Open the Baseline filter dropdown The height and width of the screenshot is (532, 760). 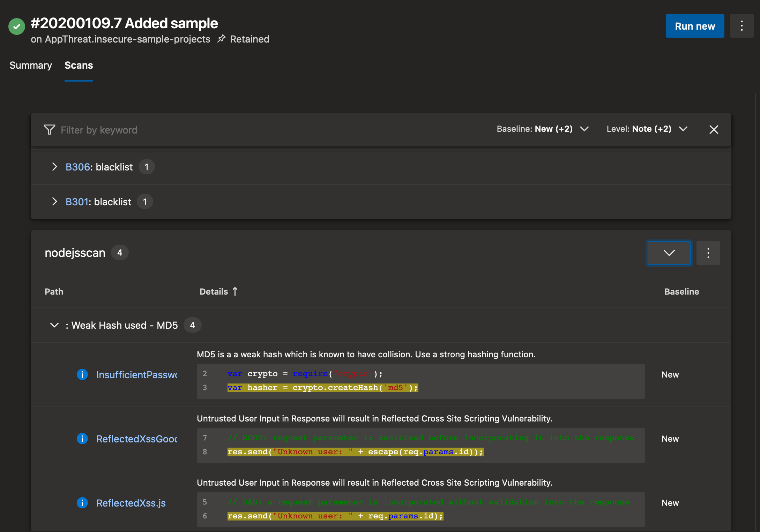543,129
